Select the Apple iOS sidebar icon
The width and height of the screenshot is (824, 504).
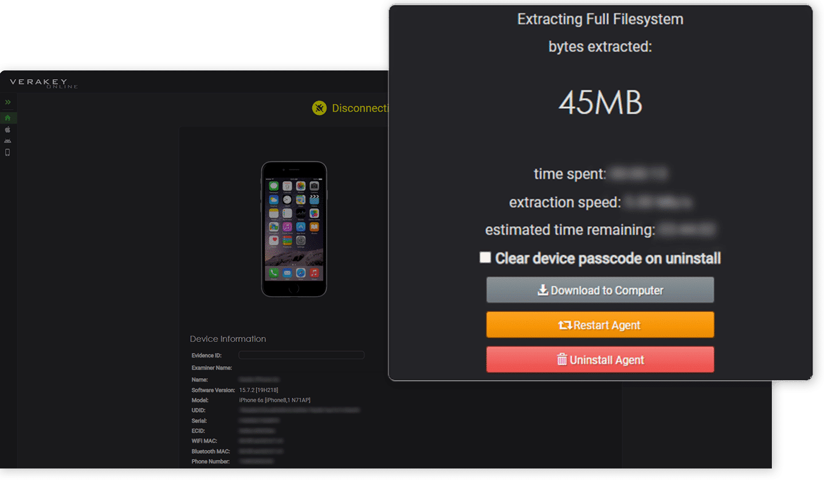pos(7,129)
